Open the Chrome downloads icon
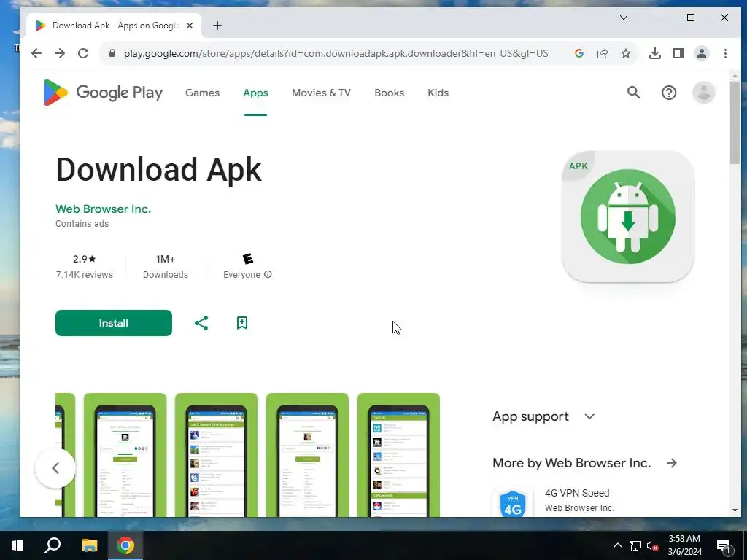The image size is (747, 560). 655,53
